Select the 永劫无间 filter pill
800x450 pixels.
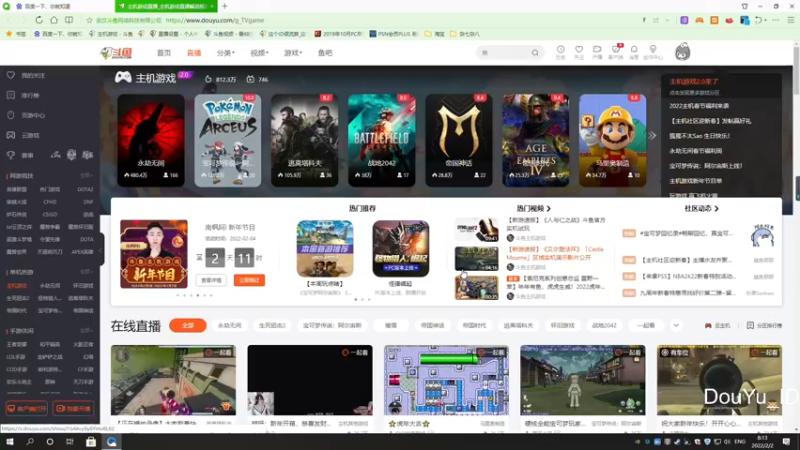point(230,325)
